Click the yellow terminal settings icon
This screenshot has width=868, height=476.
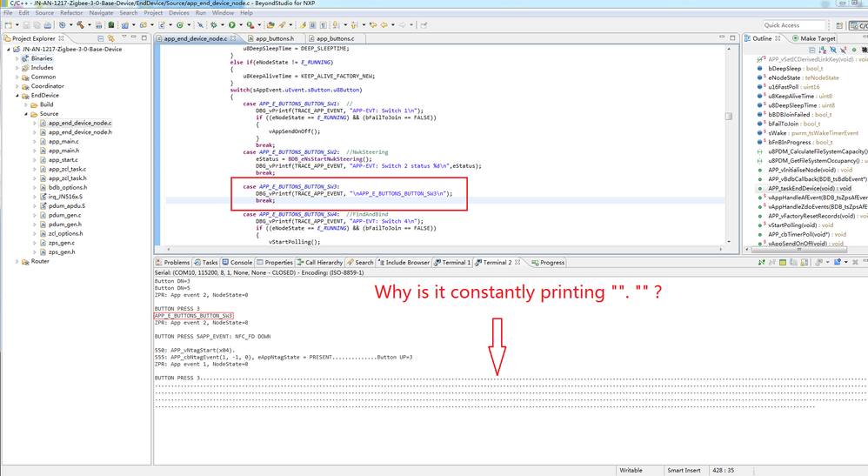(783, 262)
